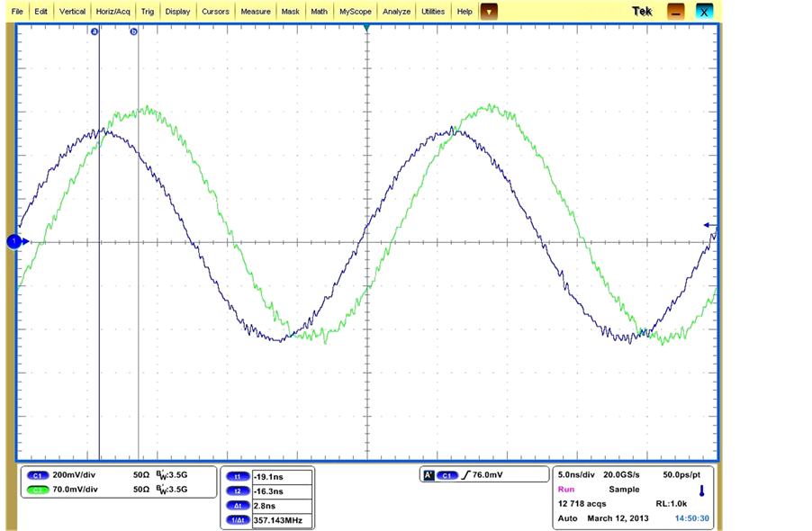Select the 2.8ns delta time value
This screenshot has height=531, width=812.
coord(283,506)
